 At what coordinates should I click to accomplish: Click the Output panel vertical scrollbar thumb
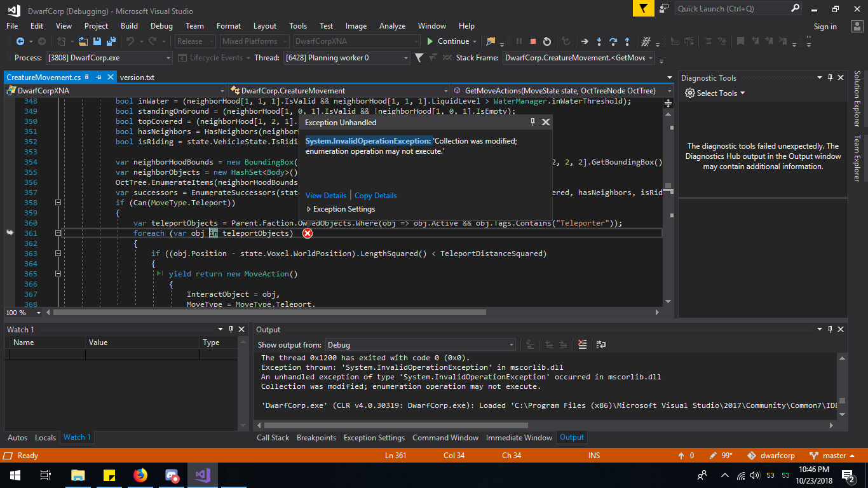(842, 401)
